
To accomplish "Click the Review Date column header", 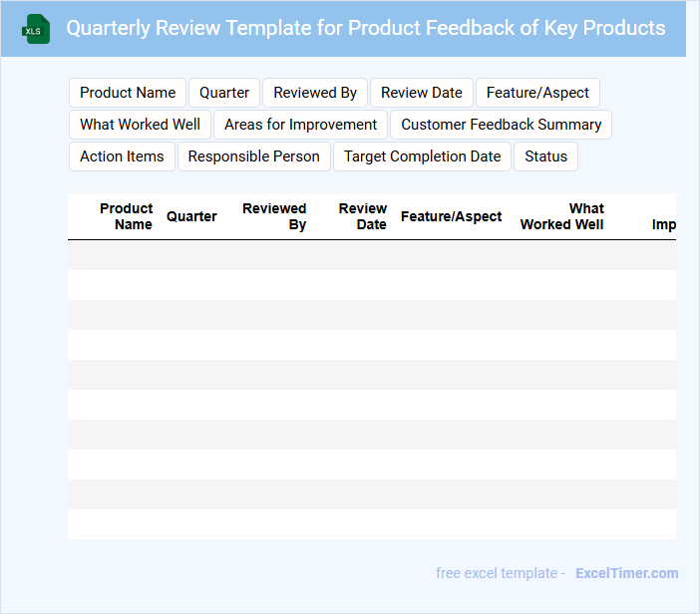I will pyautogui.click(x=362, y=216).
